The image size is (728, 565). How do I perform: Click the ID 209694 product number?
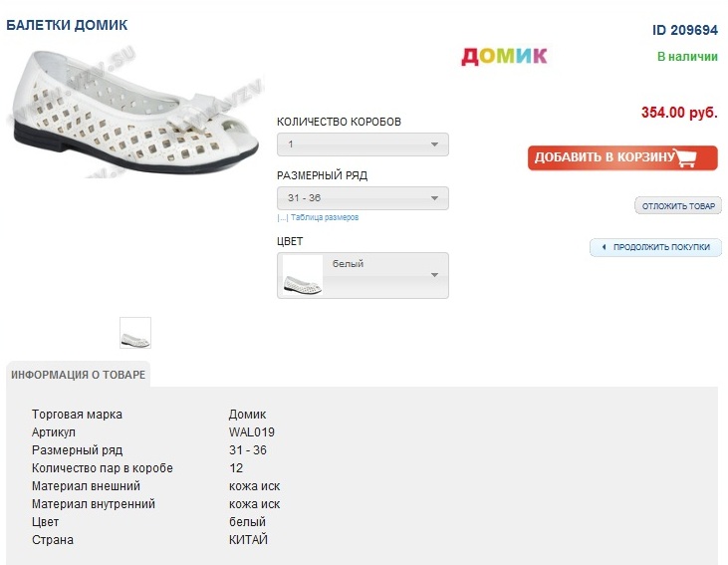(685, 30)
